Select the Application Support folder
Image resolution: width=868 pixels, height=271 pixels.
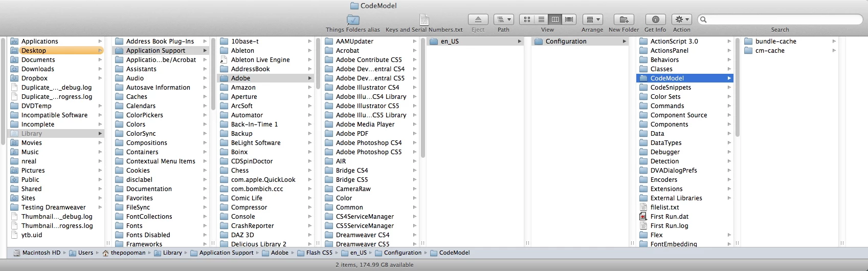[161, 51]
